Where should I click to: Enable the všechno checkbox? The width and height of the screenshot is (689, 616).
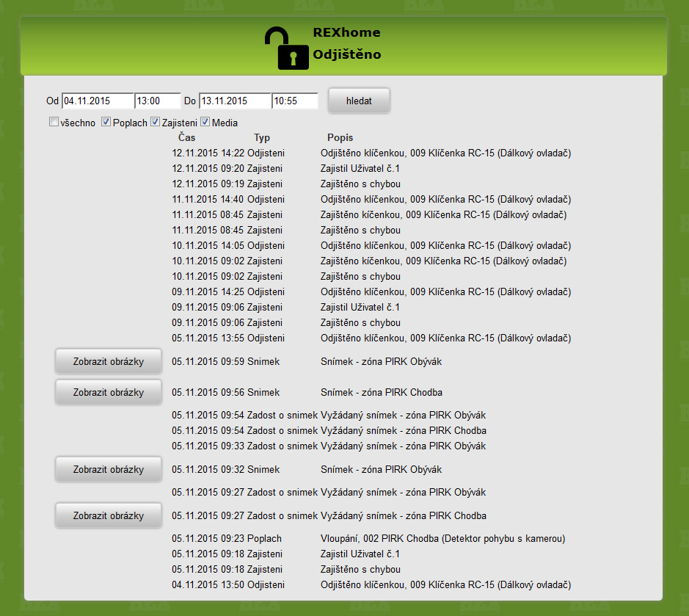click(54, 122)
